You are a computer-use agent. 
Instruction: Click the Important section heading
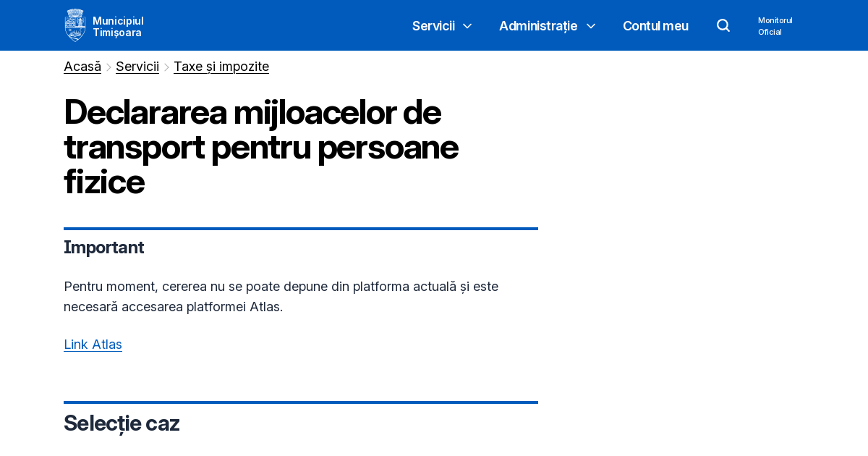coord(104,248)
